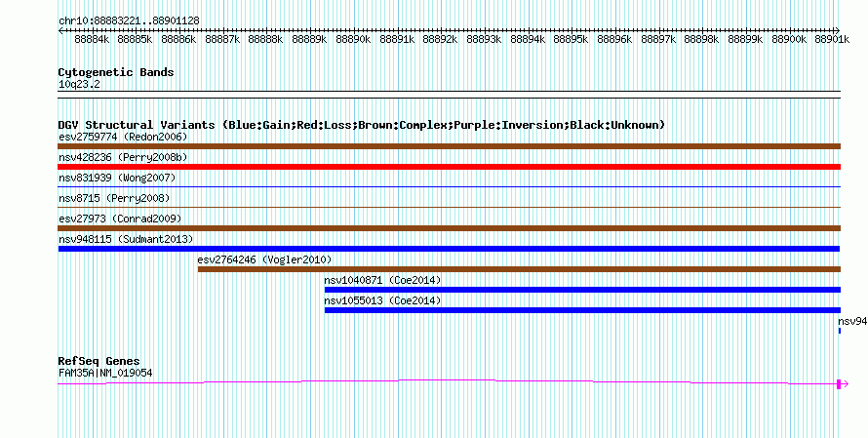Click the 88896k ruler tick label
868x438 pixels.
(614, 39)
